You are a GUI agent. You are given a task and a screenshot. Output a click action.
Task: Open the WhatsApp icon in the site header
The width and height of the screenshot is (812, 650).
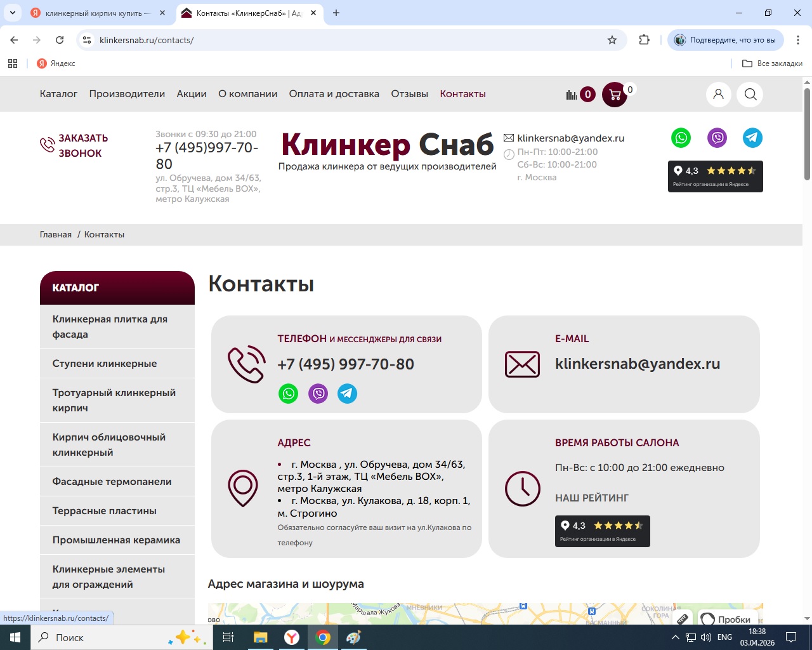click(681, 138)
